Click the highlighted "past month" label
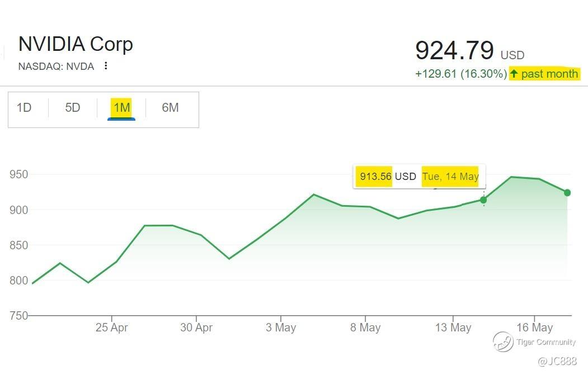Viewport: 588px width, 375px height. (549, 74)
